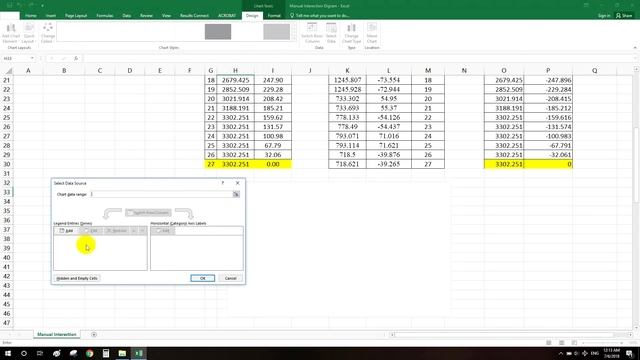Open the ACROBAT ribbon tab
The image size is (640, 360).
tap(227, 16)
